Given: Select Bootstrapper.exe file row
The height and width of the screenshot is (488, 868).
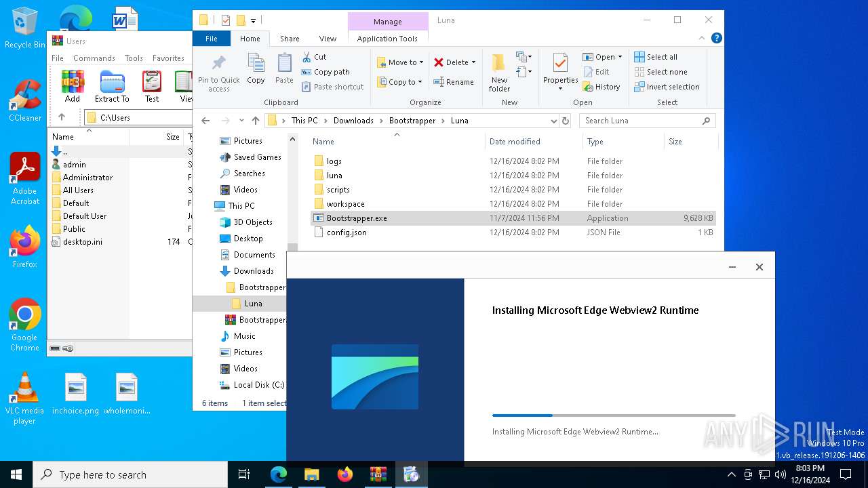Looking at the screenshot, I should 513,218.
